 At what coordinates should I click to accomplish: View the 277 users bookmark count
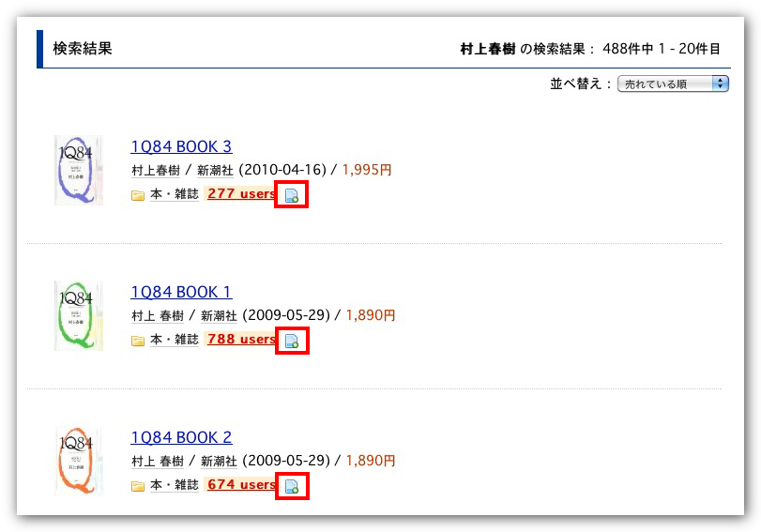(241, 194)
